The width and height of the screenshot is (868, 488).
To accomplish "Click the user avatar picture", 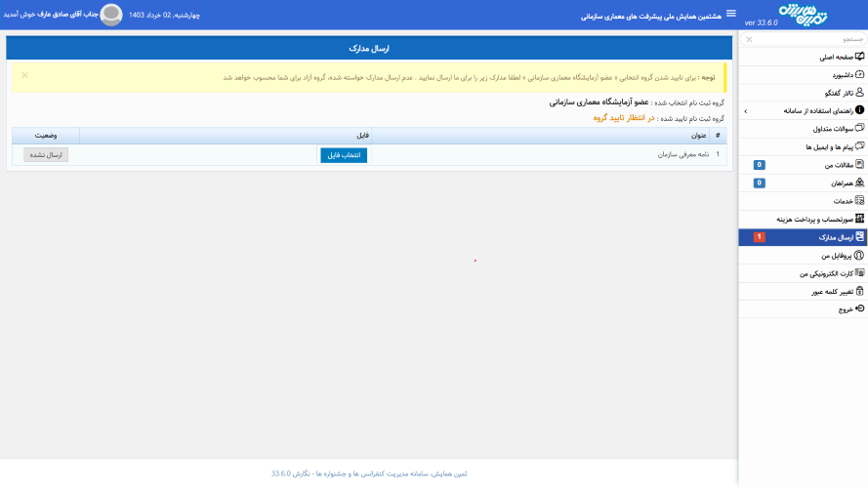I will 111,15.
